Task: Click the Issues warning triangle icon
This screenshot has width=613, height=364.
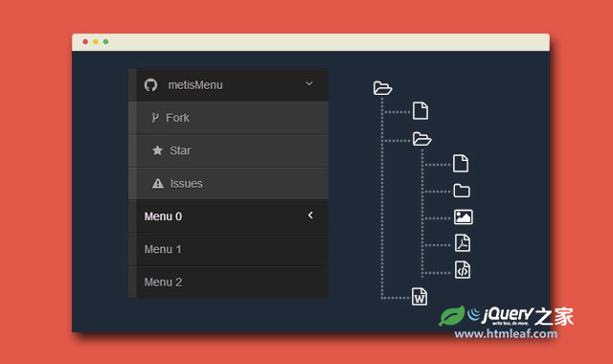Action: [158, 183]
